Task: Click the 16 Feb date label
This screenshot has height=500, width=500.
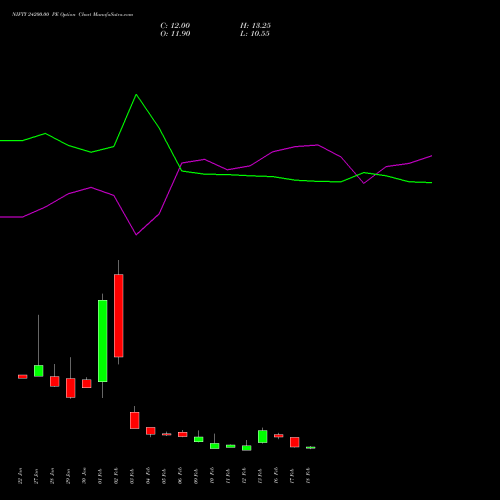Action: click(x=276, y=476)
